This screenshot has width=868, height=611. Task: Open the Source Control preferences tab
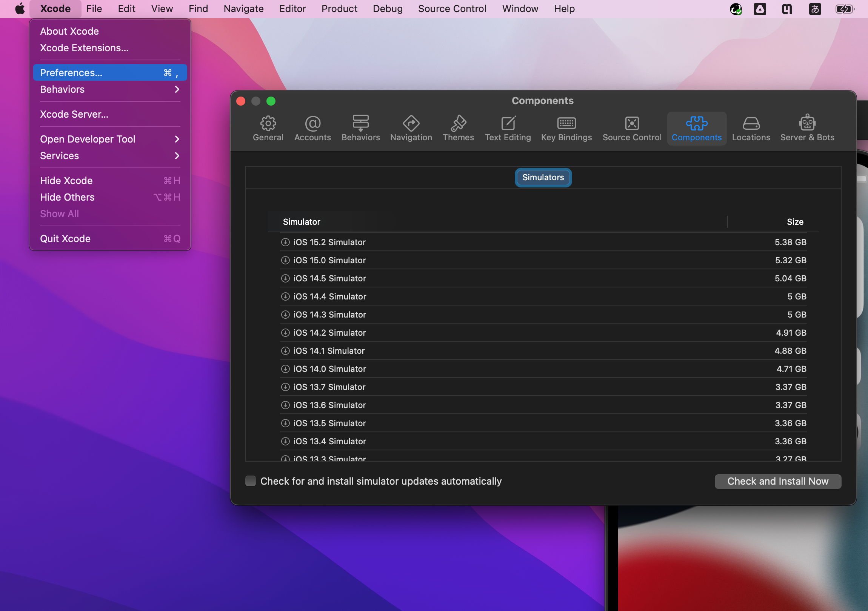(632, 129)
